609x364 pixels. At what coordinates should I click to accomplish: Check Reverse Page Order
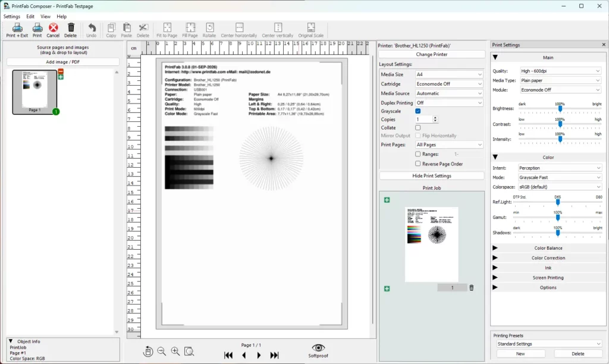[418, 164]
